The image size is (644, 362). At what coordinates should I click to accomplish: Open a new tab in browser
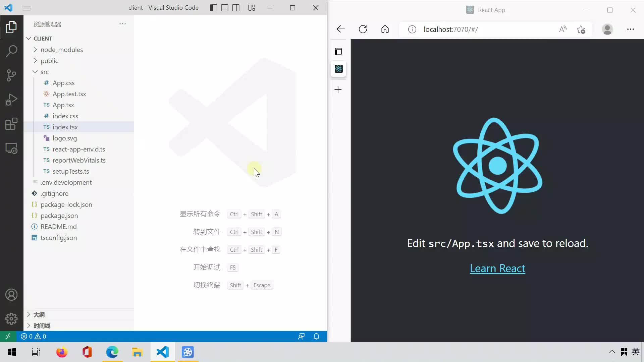point(338,89)
